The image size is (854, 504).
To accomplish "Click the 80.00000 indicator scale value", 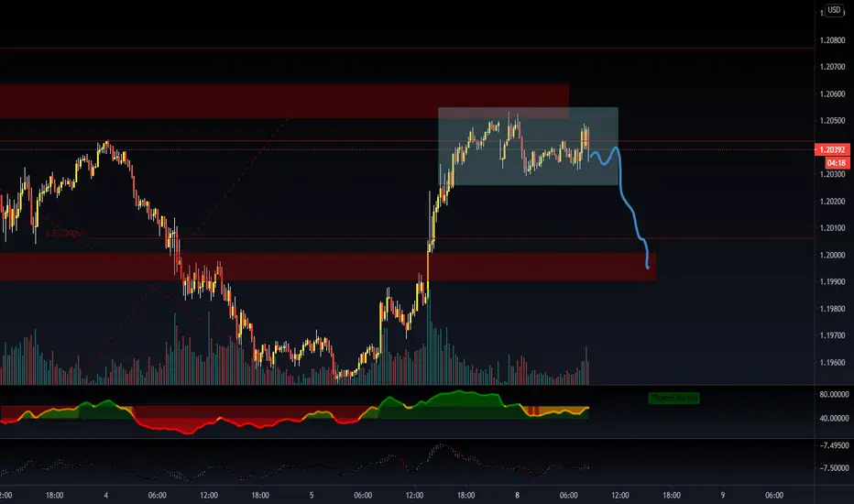I will click(835, 394).
